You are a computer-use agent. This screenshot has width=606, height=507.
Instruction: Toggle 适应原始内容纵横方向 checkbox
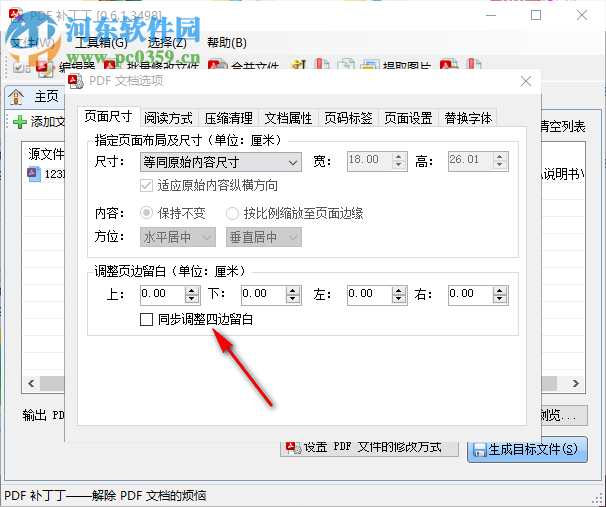146,186
